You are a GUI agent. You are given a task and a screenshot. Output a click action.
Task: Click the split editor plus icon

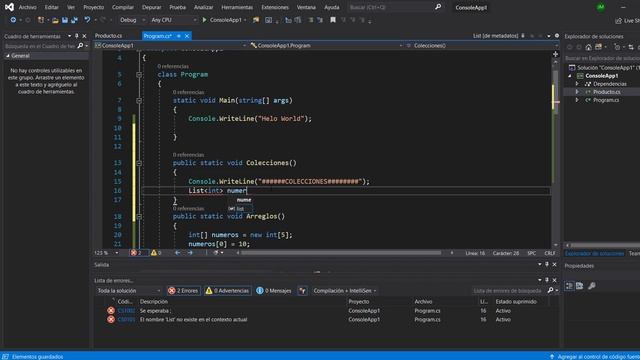tap(555, 54)
